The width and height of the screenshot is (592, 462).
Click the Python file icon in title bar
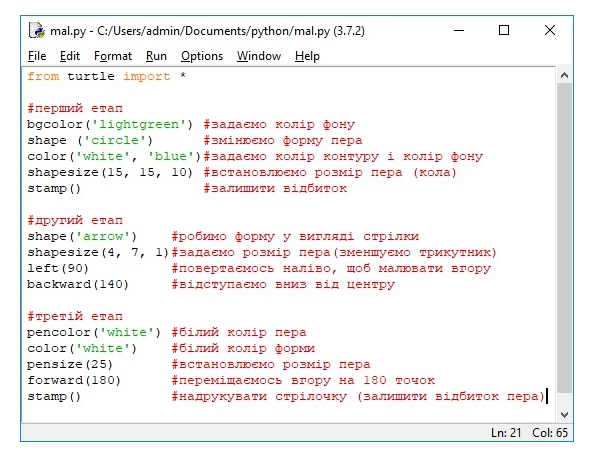point(37,30)
